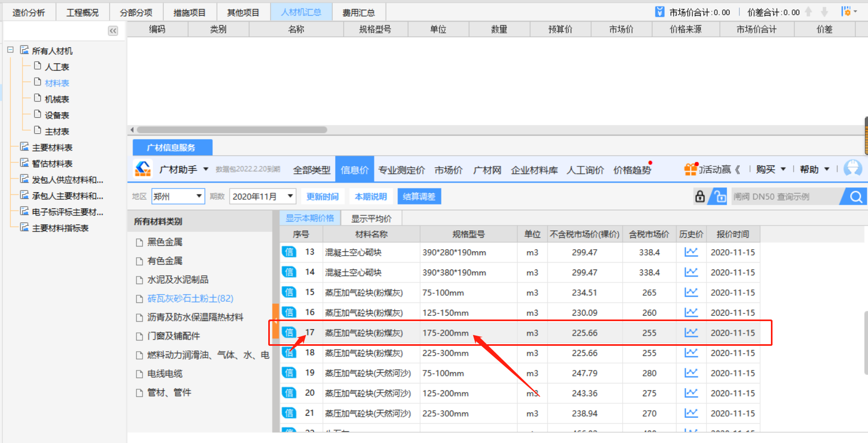Click the 更新时间 button

point(322,197)
